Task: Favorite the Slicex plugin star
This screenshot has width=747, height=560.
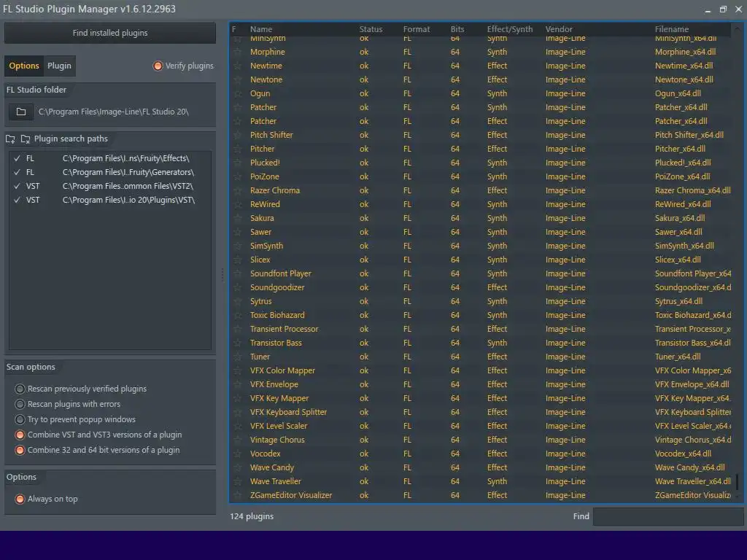Action: click(x=237, y=260)
